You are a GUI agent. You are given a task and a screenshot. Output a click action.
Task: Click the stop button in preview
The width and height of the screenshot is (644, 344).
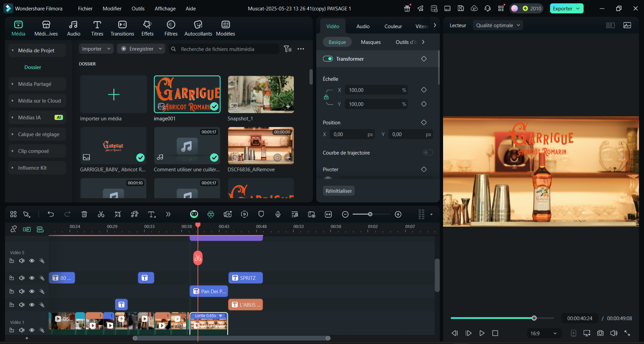495,333
